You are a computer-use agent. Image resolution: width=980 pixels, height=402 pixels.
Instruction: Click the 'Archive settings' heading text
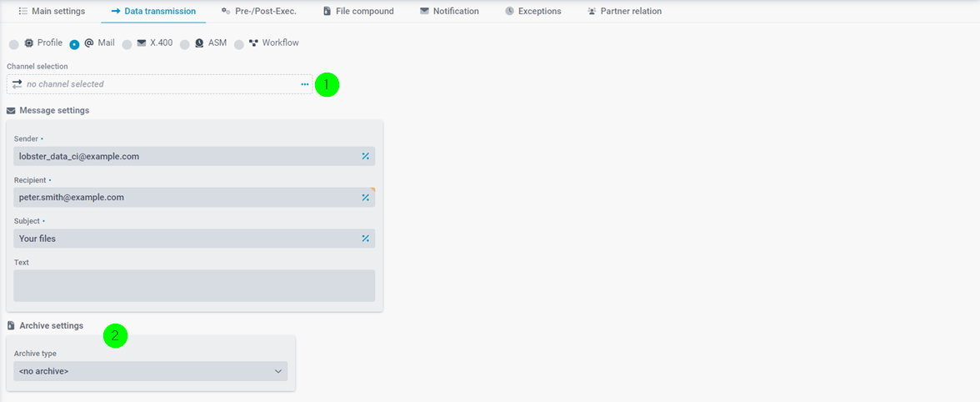click(52, 326)
